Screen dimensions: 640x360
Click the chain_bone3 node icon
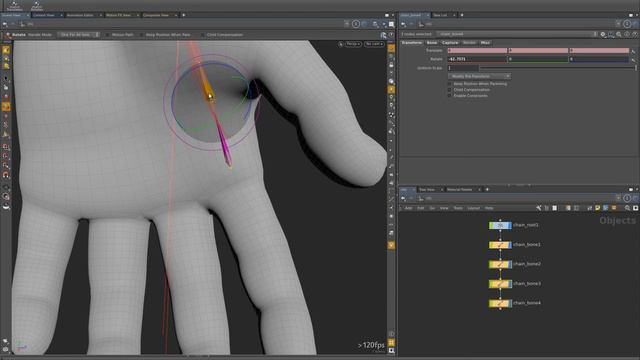(500, 284)
